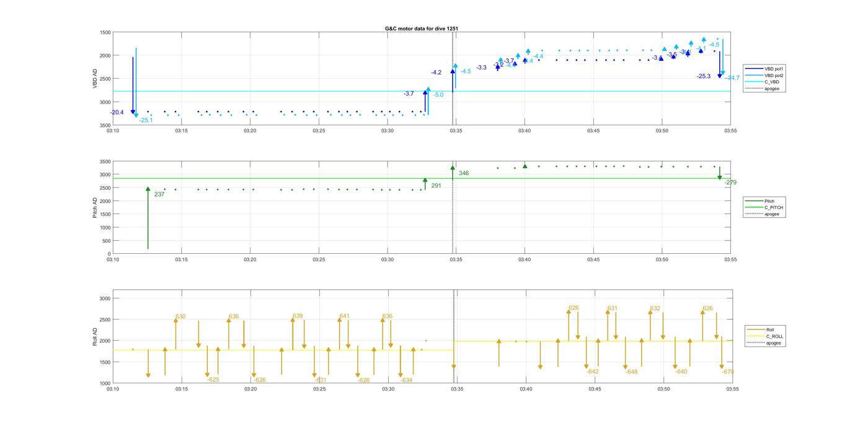Click the "-279" pitch data label

click(730, 182)
